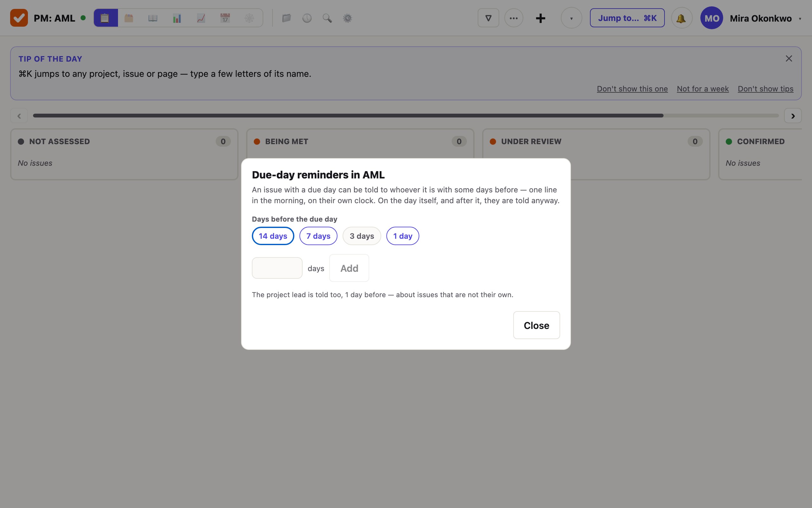Image resolution: width=812 pixels, height=508 pixels.
Task: Enable the 3 days reminder chip
Action: [x=362, y=236]
